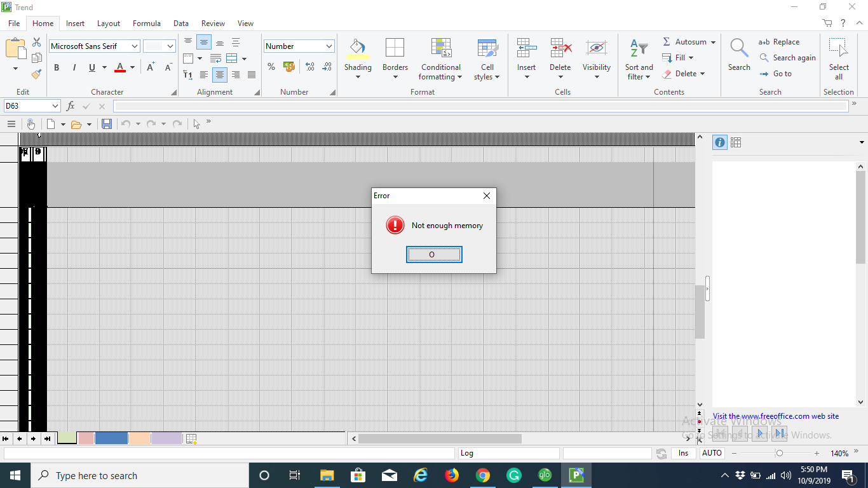Expand the font name dropdown
This screenshot has height=488, width=868.
click(135, 46)
